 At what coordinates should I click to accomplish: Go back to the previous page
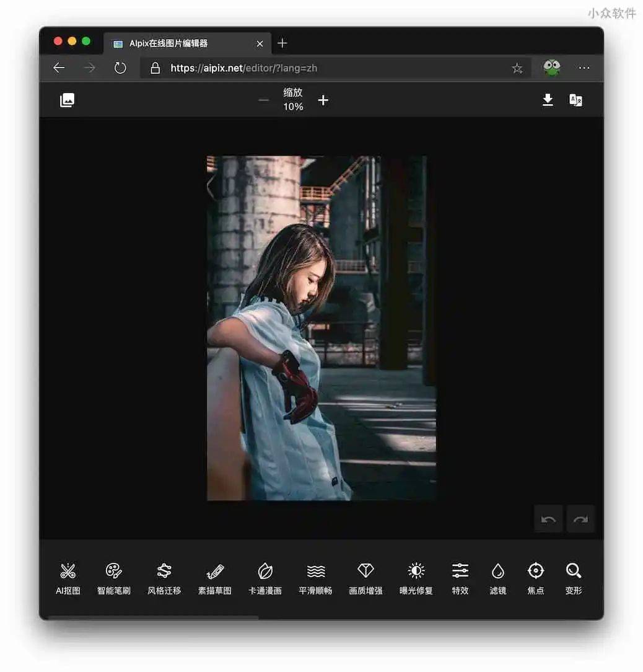pos(59,68)
